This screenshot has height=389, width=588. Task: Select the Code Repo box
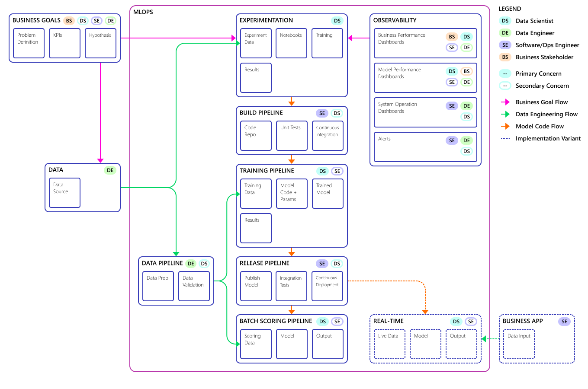[x=256, y=136]
